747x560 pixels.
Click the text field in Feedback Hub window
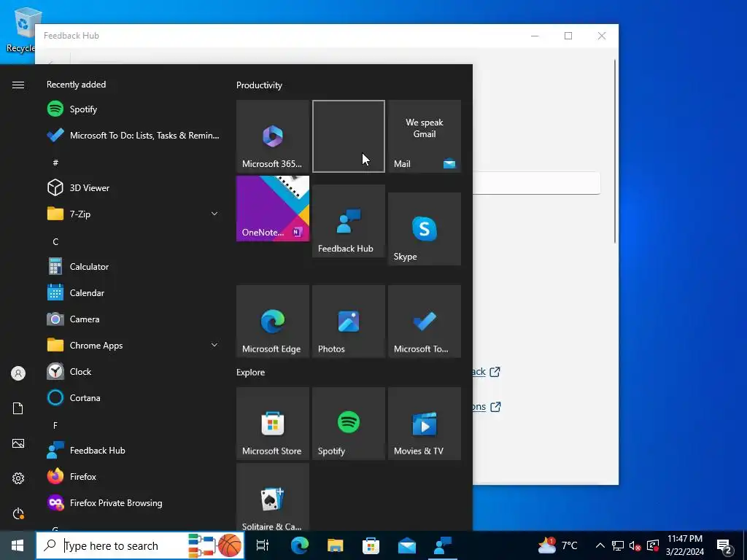pos(536,183)
